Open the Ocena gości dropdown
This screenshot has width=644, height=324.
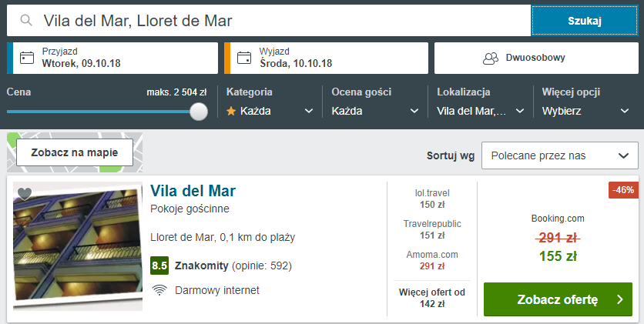point(374,111)
